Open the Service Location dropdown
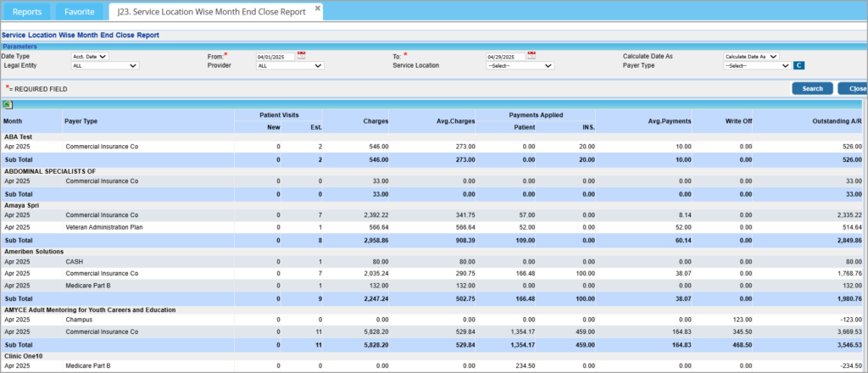Viewport: 868px width, 373px height. [x=520, y=65]
